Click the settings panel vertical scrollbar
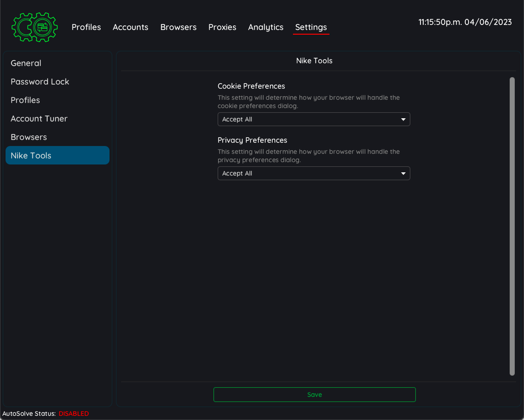The height and width of the screenshot is (420, 524). click(x=512, y=226)
